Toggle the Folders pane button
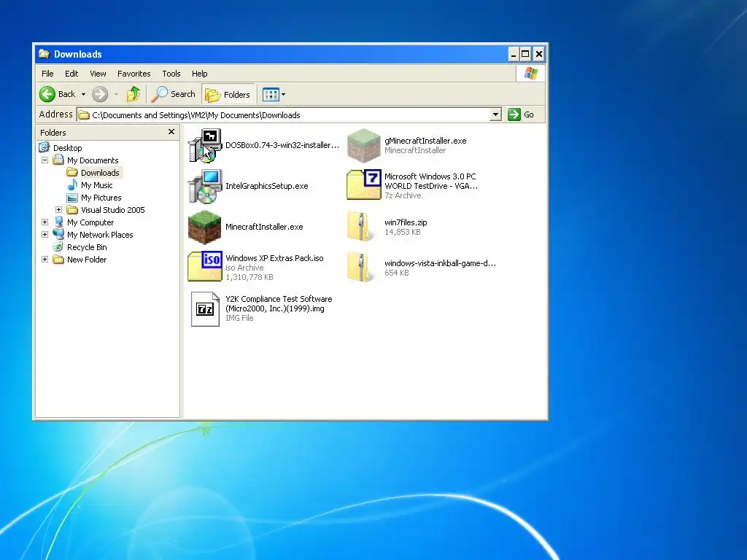Image resolution: width=747 pixels, height=560 pixels. [228, 94]
